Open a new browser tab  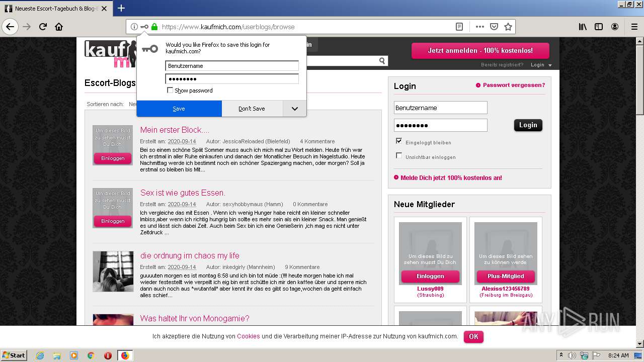point(121,8)
